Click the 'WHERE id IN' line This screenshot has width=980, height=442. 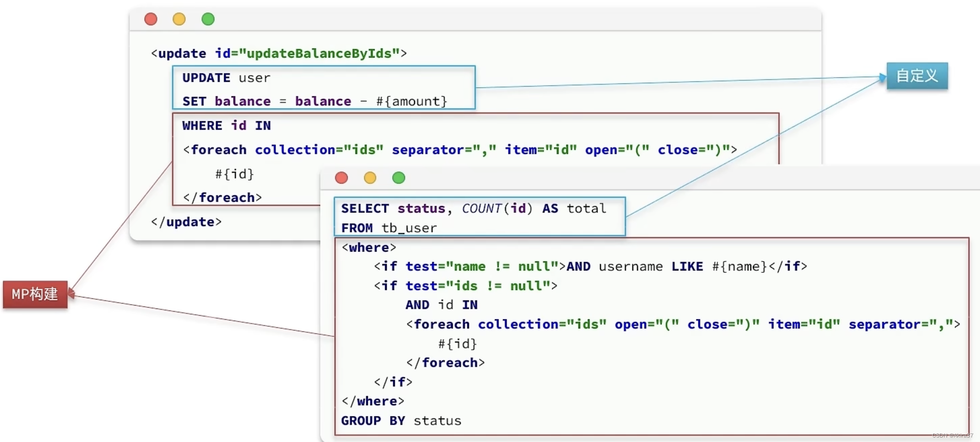coord(226,126)
